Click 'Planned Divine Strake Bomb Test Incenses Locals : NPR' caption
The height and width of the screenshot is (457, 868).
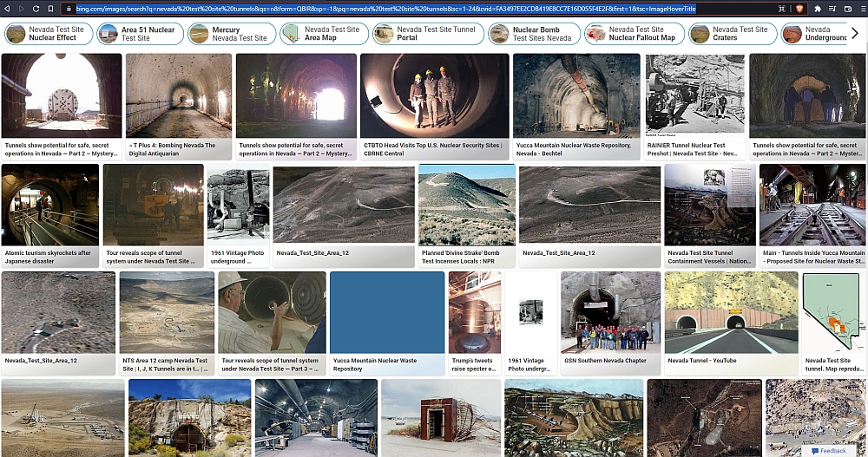point(461,257)
